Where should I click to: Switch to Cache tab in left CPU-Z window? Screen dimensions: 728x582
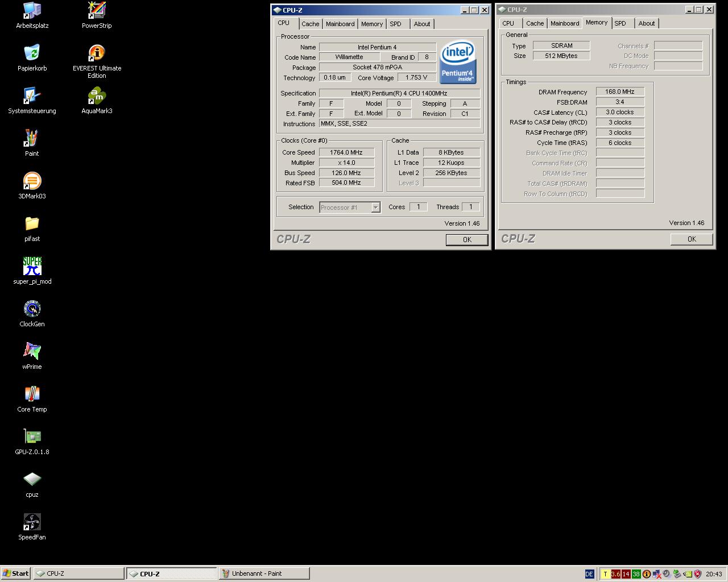310,24
